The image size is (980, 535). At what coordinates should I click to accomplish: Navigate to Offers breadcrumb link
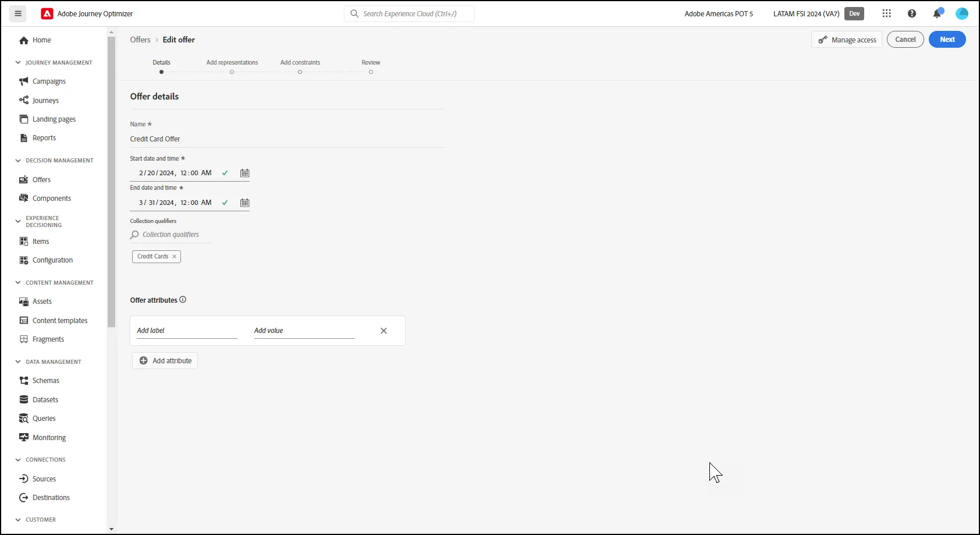point(140,40)
